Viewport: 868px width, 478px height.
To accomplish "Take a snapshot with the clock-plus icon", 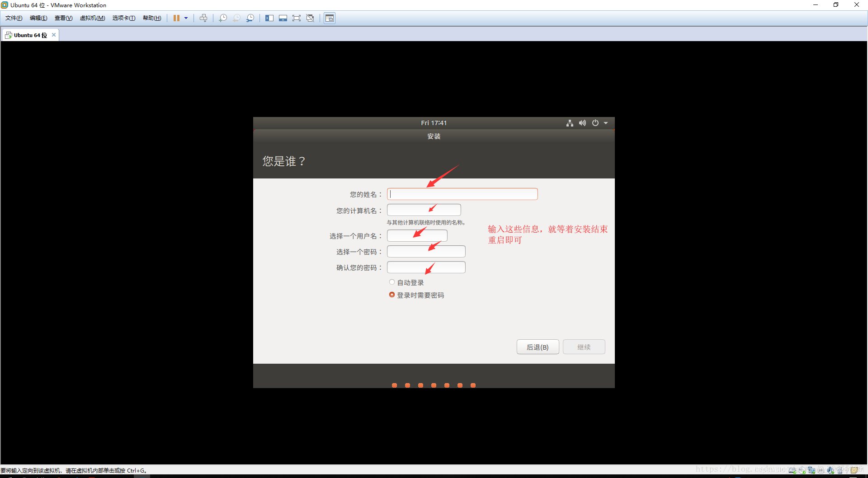I will click(x=223, y=18).
